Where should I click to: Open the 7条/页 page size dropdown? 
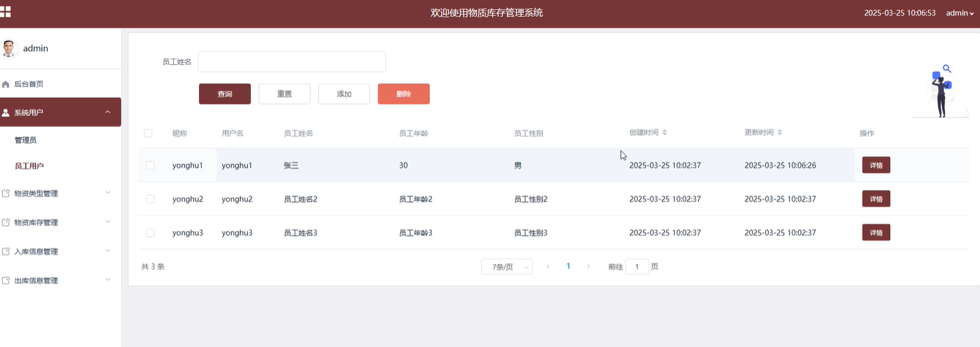[507, 266]
